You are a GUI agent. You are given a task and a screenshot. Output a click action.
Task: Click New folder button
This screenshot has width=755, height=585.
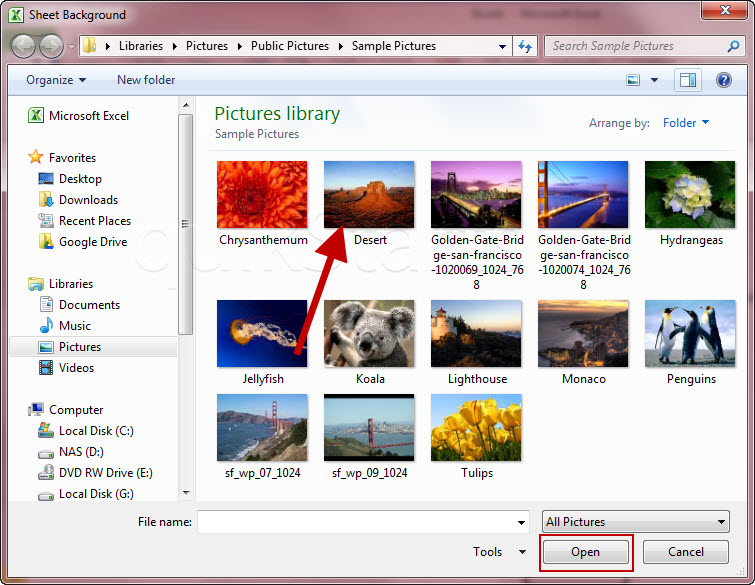pyautogui.click(x=146, y=80)
